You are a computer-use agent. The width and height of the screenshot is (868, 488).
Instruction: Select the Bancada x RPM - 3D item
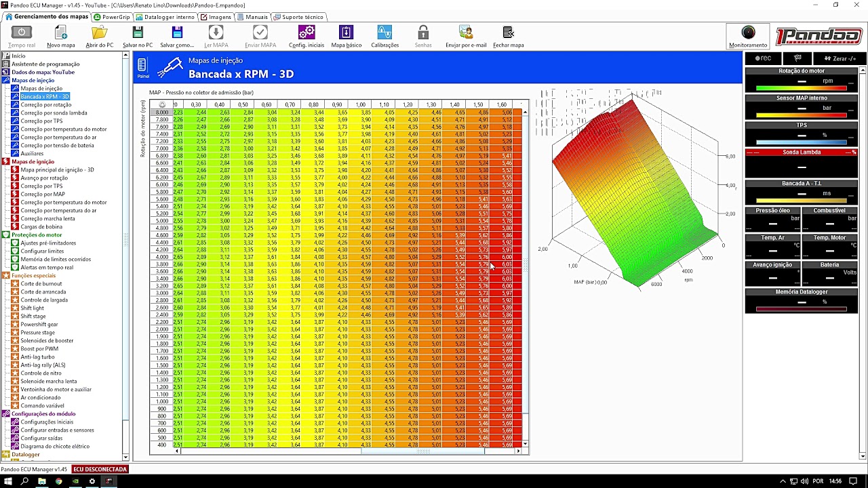(45, 96)
